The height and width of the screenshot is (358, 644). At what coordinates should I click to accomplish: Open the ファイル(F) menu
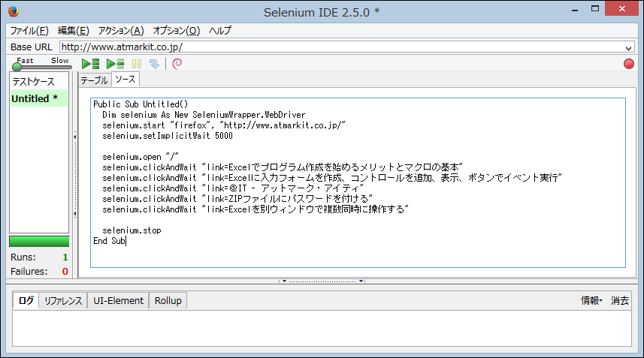point(29,31)
